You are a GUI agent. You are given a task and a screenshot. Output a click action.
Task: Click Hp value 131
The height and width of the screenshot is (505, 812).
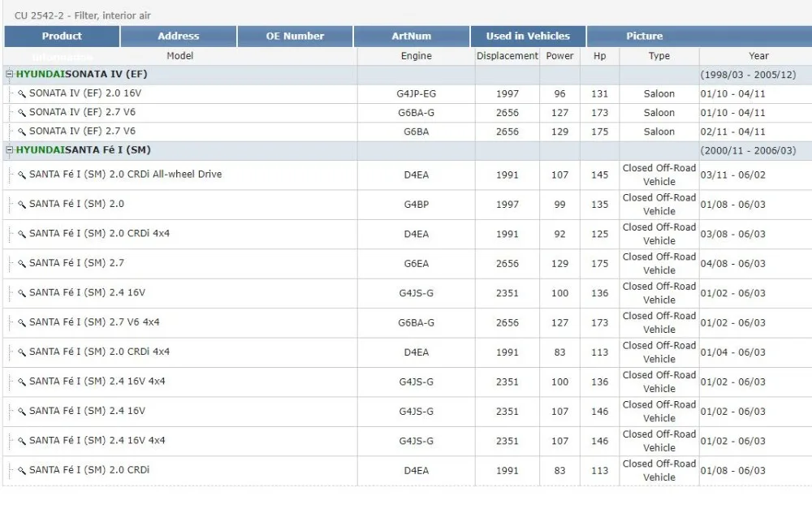coord(599,93)
